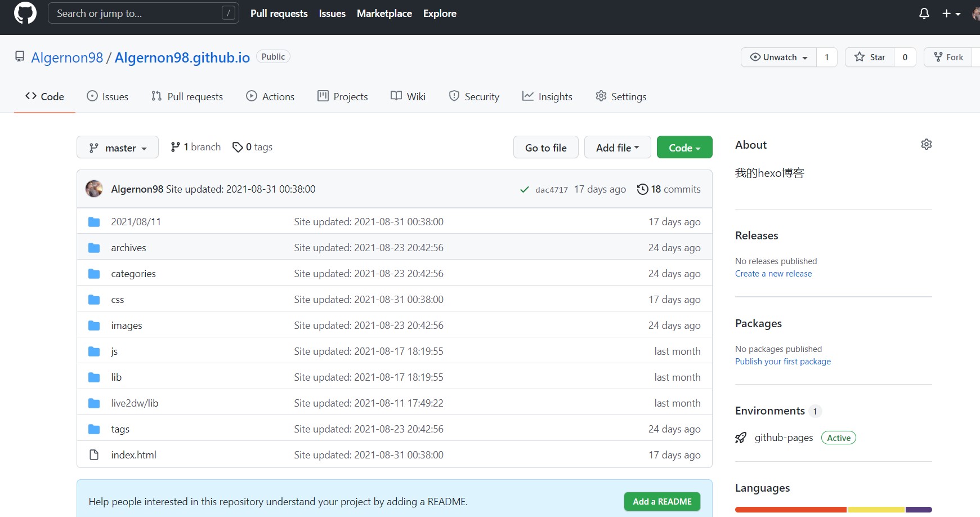Switch to the Code tab

44,96
